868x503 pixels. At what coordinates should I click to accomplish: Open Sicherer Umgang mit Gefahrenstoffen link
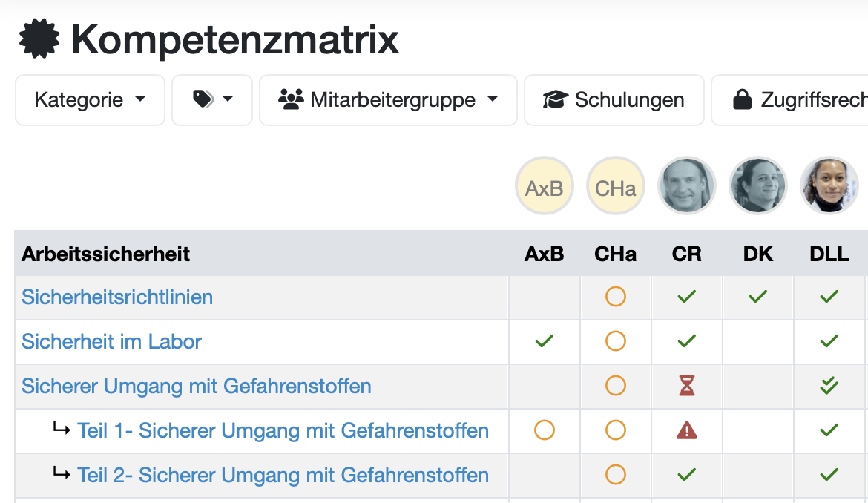[x=197, y=386]
